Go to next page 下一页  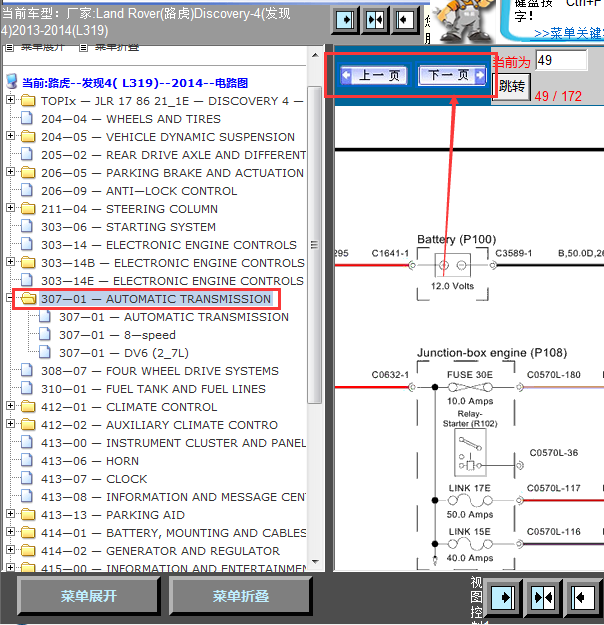click(452, 75)
